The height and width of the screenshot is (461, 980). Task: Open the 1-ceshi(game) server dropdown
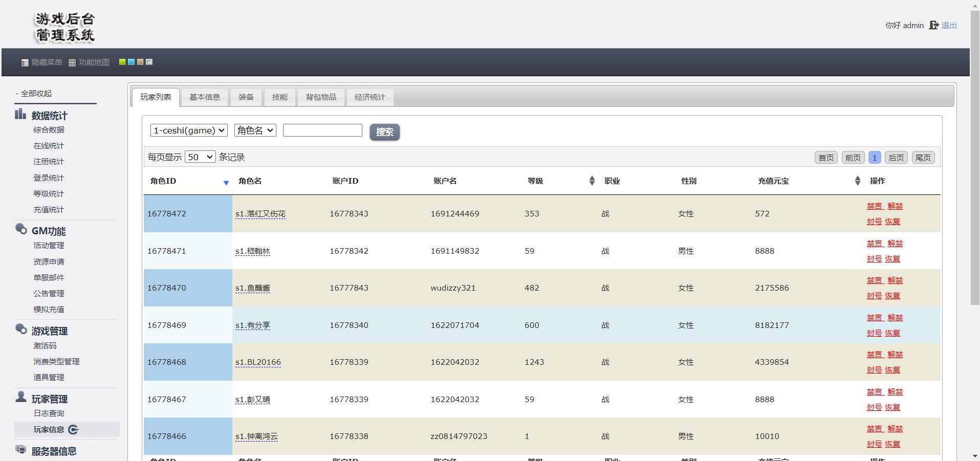[x=189, y=130]
